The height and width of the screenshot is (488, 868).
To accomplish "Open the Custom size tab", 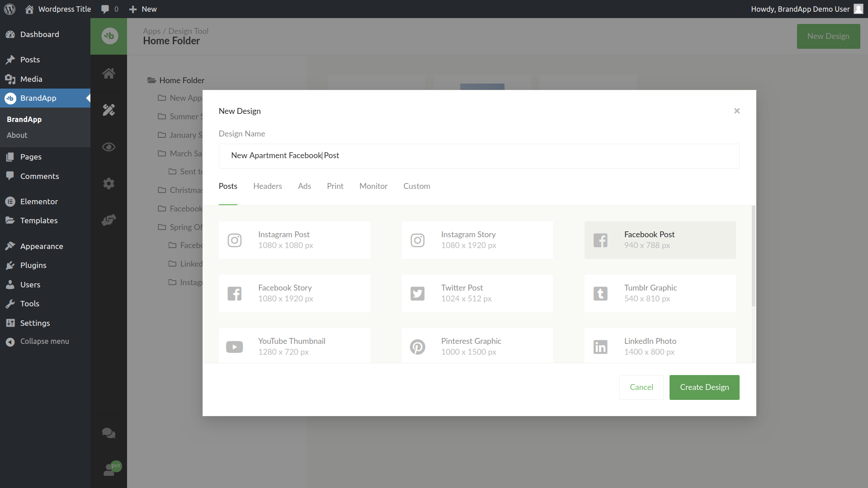I will click(416, 186).
